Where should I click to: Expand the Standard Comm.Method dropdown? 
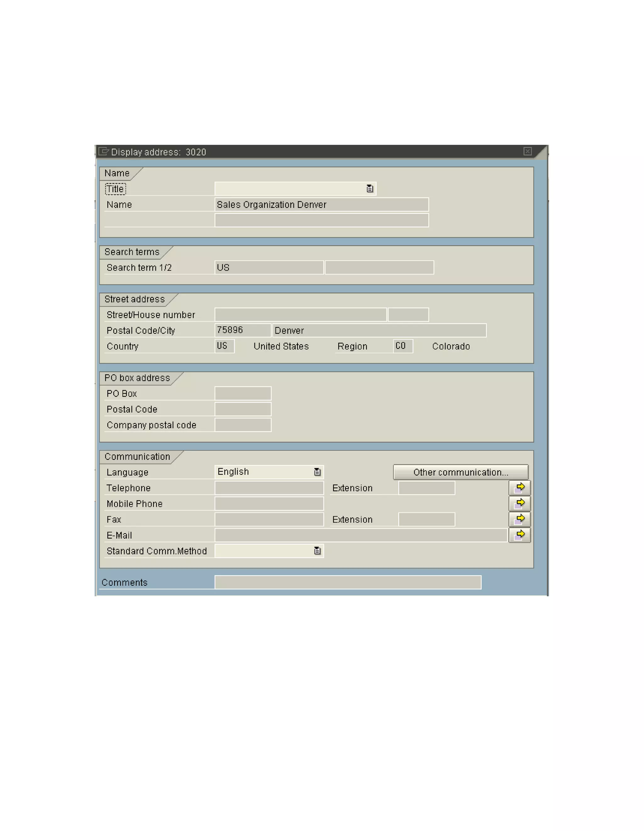pyautogui.click(x=317, y=551)
